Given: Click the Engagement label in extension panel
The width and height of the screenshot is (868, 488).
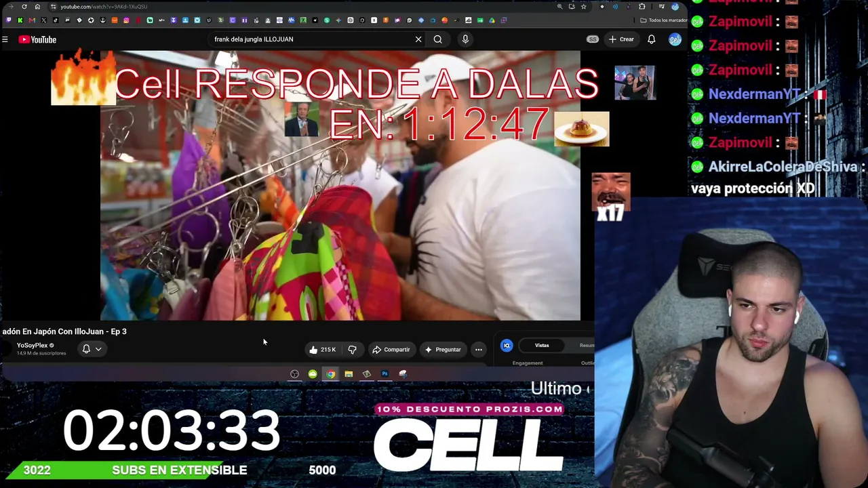Looking at the screenshot, I should pos(528,363).
